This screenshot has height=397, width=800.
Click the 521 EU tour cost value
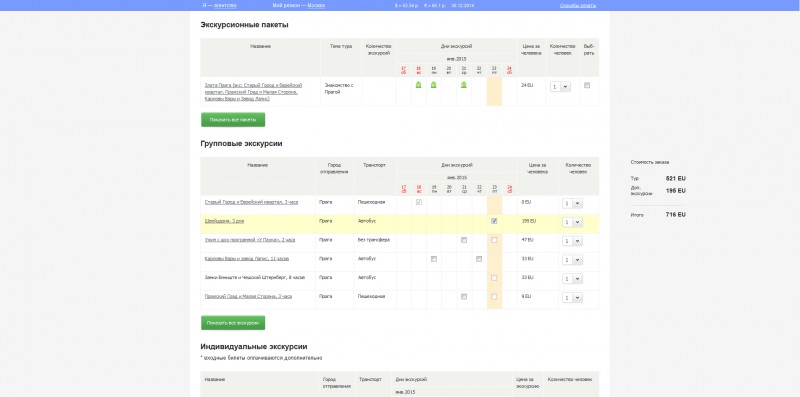[x=676, y=179]
